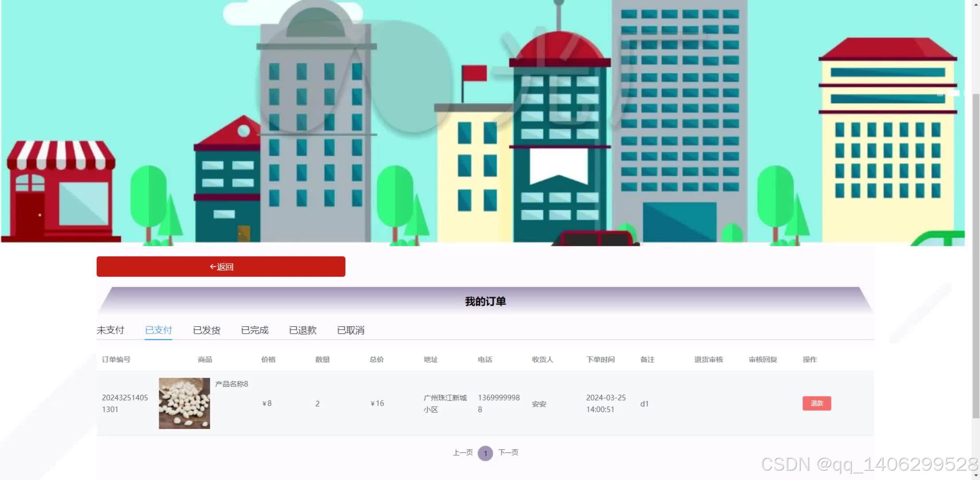The image size is (980, 480).
Task: Go to previous page 上一页
Action: 462,452
